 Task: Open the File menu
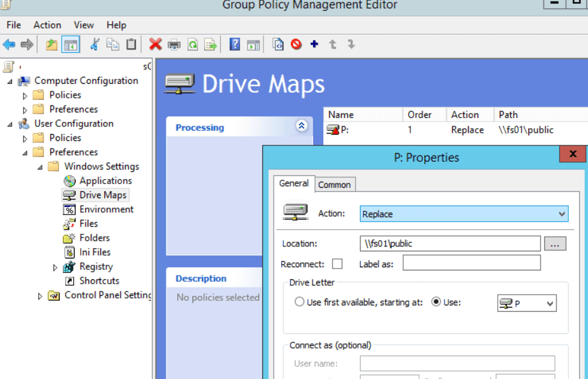[x=14, y=25]
